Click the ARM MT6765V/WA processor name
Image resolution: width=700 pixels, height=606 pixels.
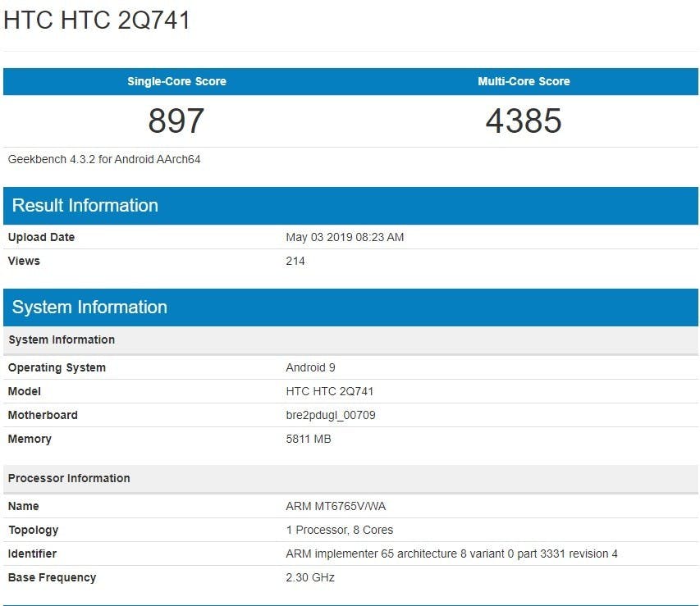pyautogui.click(x=336, y=506)
